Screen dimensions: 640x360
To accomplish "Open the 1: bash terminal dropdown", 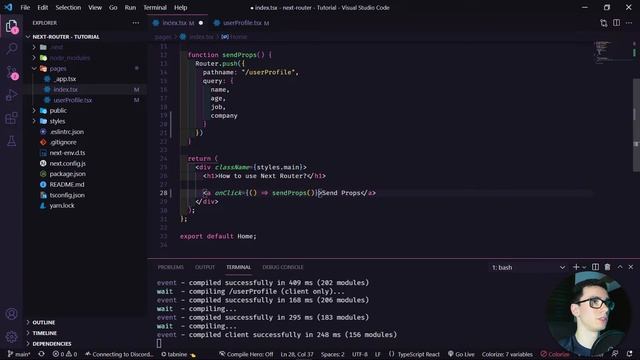I will click(x=528, y=267).
